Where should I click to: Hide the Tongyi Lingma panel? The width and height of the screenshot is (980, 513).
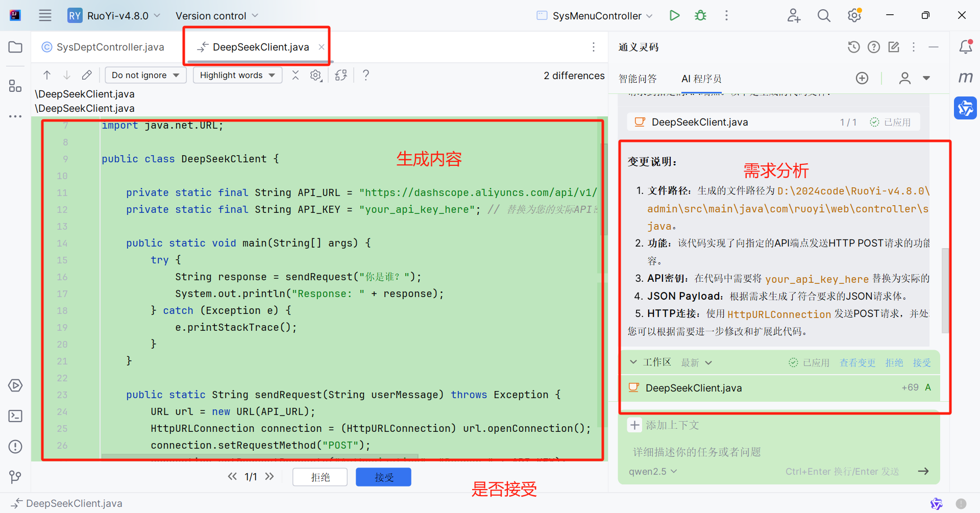[x=934, y=47]
